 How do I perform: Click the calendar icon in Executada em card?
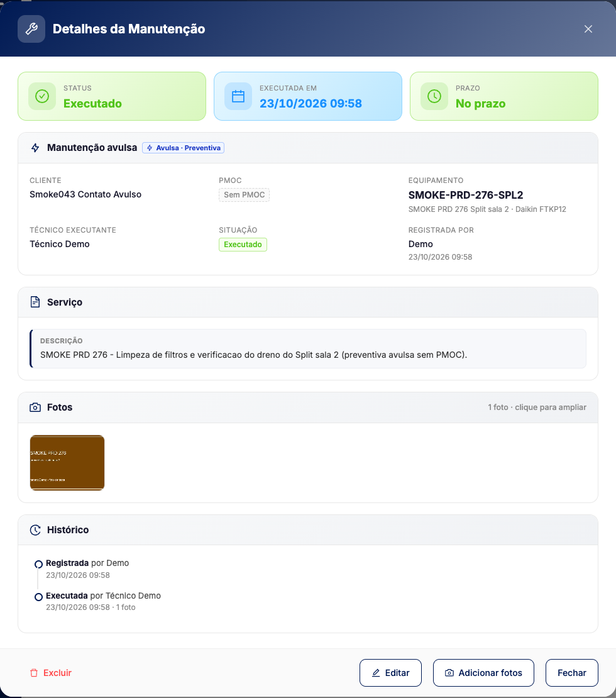(x=238, y=96)
